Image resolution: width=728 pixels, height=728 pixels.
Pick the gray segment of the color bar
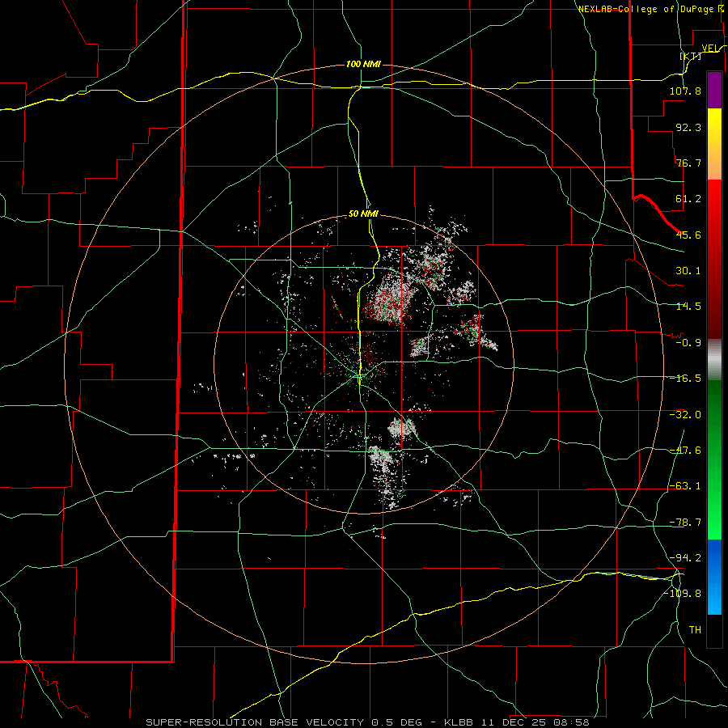(x=714, y=359)
